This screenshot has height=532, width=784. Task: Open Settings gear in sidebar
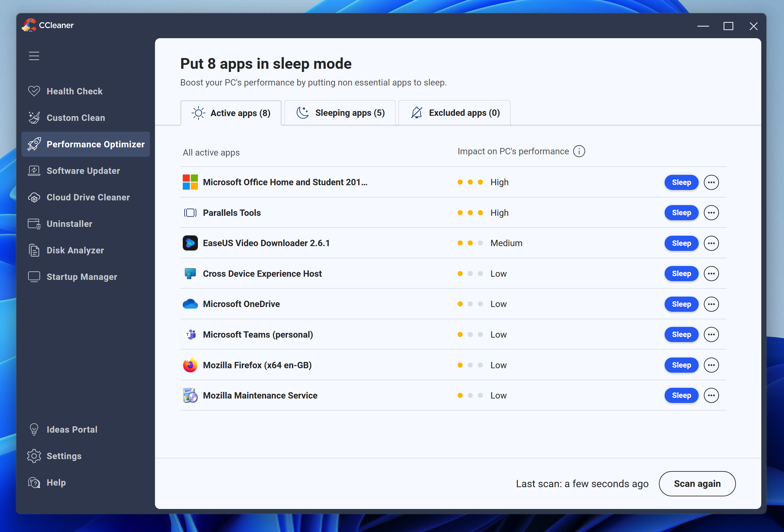tap(34, 456)
